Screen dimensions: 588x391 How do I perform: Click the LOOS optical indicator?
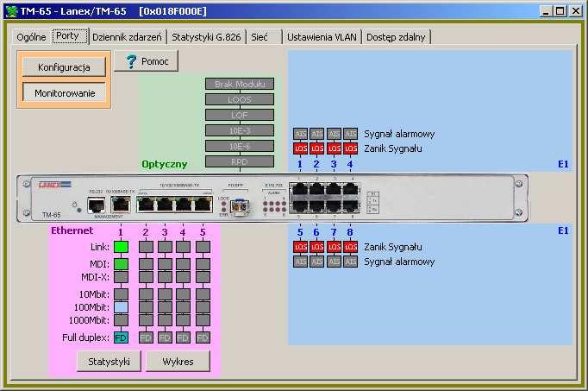(x=240, y=99)
